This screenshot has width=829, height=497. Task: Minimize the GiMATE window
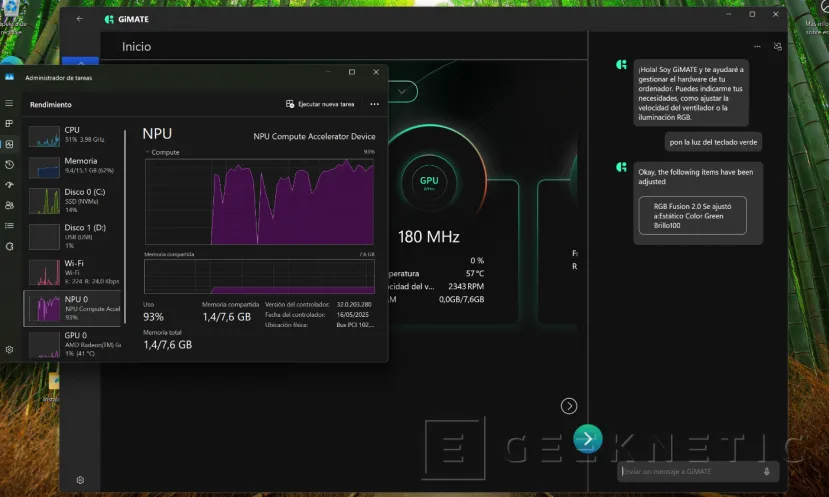click(729, 14)
